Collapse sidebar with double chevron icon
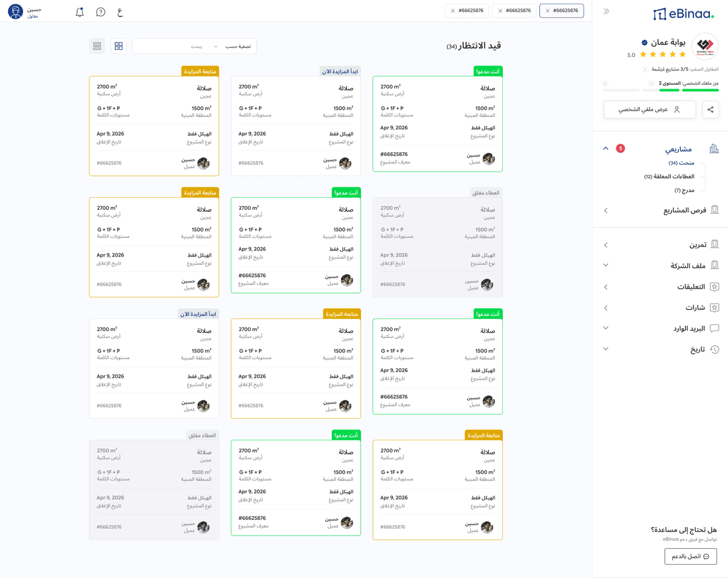The image size is (728, 578). tap(606, 12)
